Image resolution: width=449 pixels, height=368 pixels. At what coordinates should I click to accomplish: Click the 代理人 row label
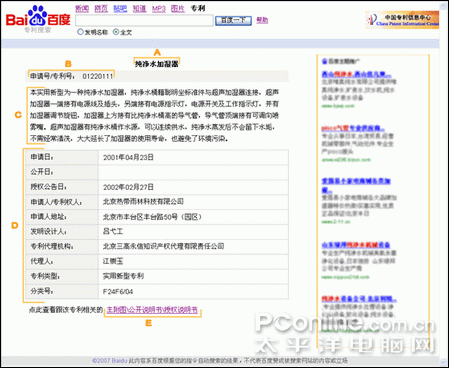pyautogui.click(x=42, y=261)
